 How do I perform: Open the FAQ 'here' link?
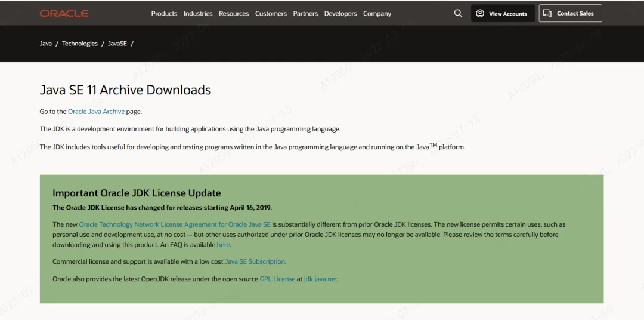[224, 244]
